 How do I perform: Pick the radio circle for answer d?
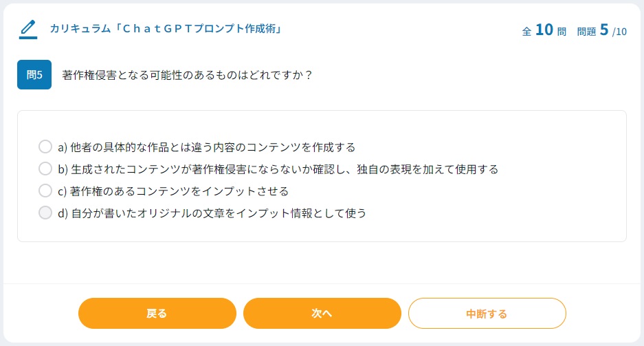coord(45,213)
